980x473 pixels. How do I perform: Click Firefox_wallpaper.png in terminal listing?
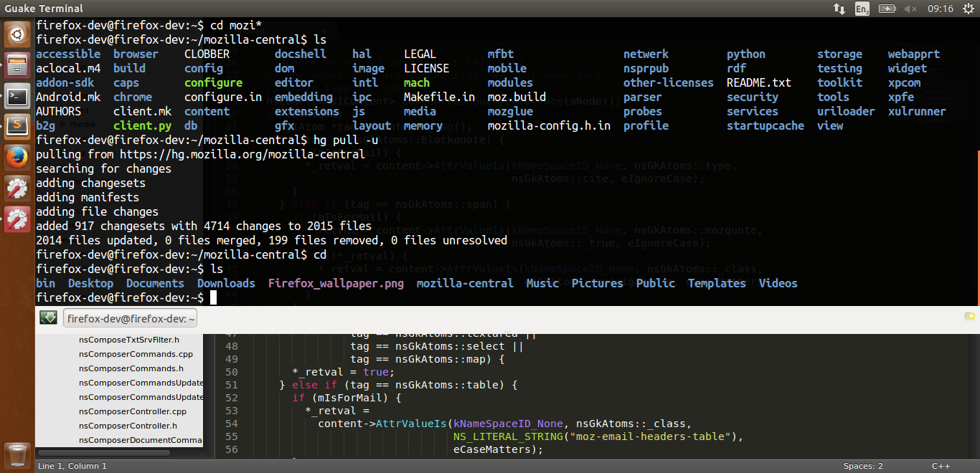point(336,283)
